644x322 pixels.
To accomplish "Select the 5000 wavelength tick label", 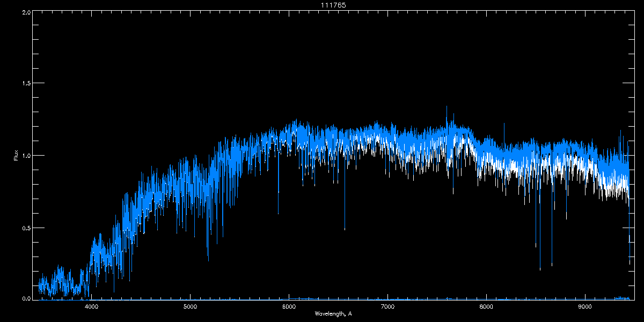I will 190,306.
